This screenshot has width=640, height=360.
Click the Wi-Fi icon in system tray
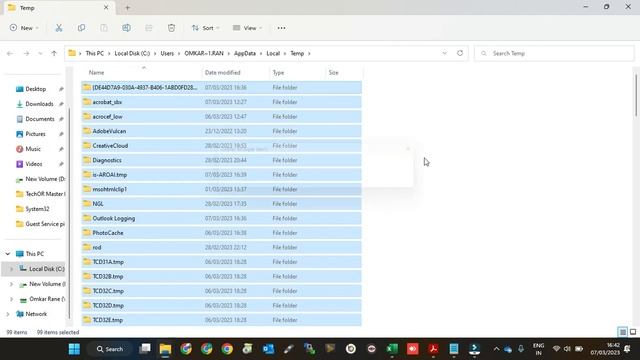[556, 349]
